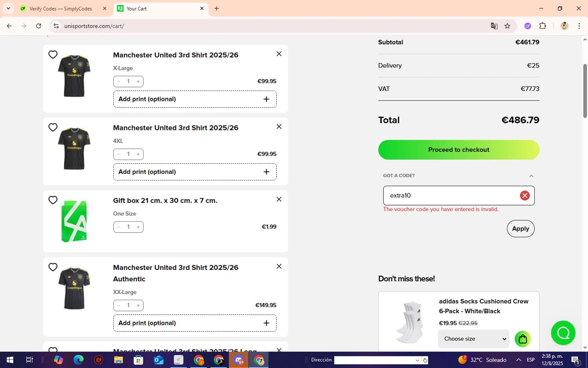Open a new browser tab
This screenshot has width=588, height=368.
click(216, 9)
